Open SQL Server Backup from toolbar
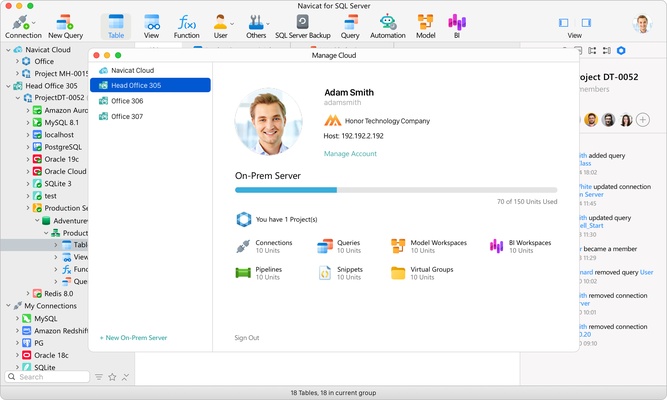The image size is (667, 400). [302, 26]
